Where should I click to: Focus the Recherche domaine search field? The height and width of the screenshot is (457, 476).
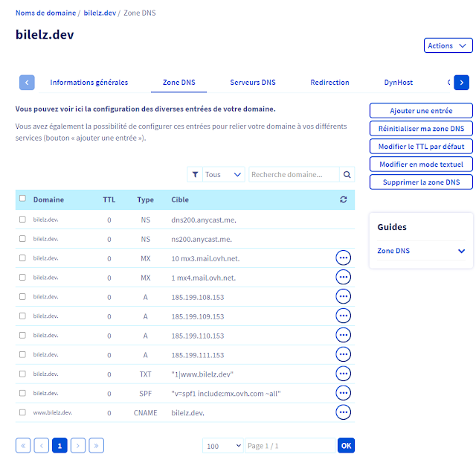(x=294, y=174)
